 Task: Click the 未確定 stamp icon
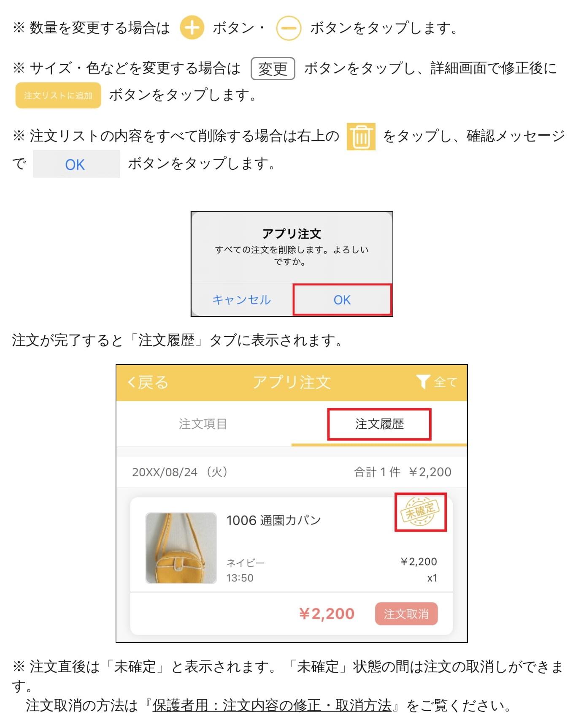tap(420, 512)
